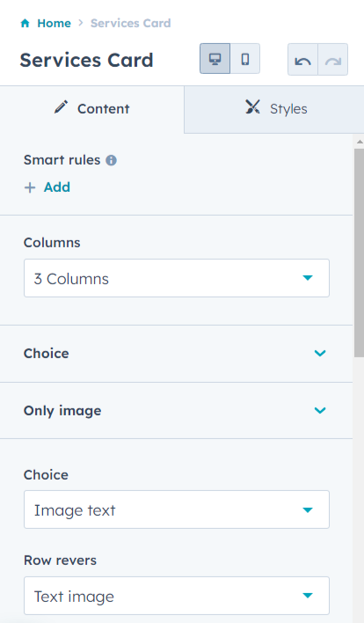Switch to mobile preview icon

(245, 59)
